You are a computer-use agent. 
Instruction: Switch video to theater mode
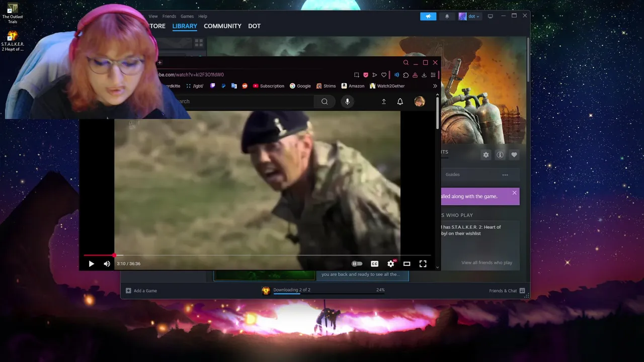click(407, 263)
